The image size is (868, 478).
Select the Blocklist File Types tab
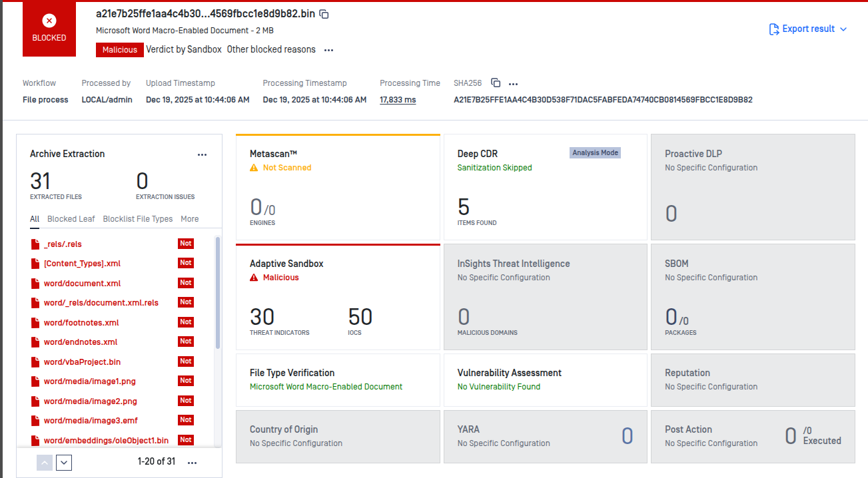(138, 219)
